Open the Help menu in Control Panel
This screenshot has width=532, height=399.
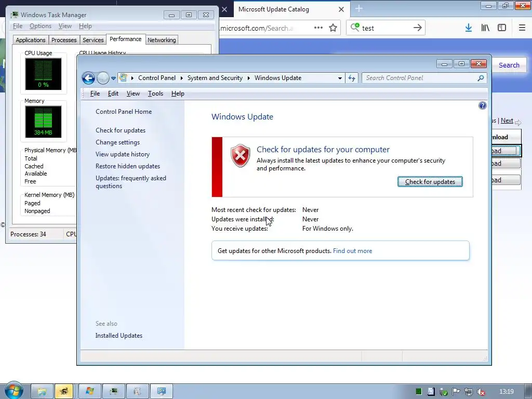(x=178, y=94)
